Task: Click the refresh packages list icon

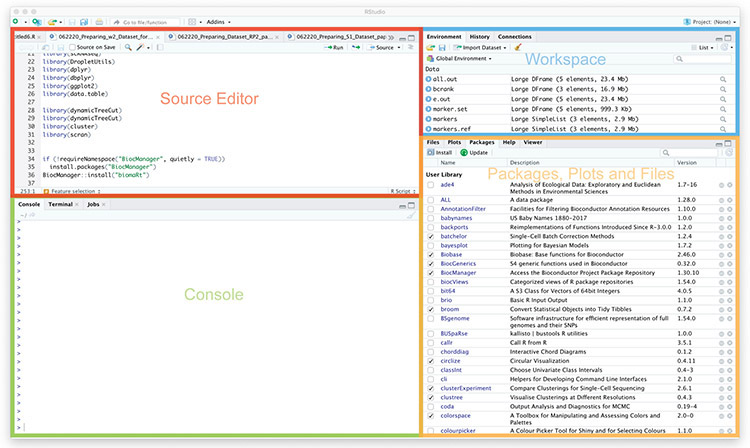Action: (728, 153)
